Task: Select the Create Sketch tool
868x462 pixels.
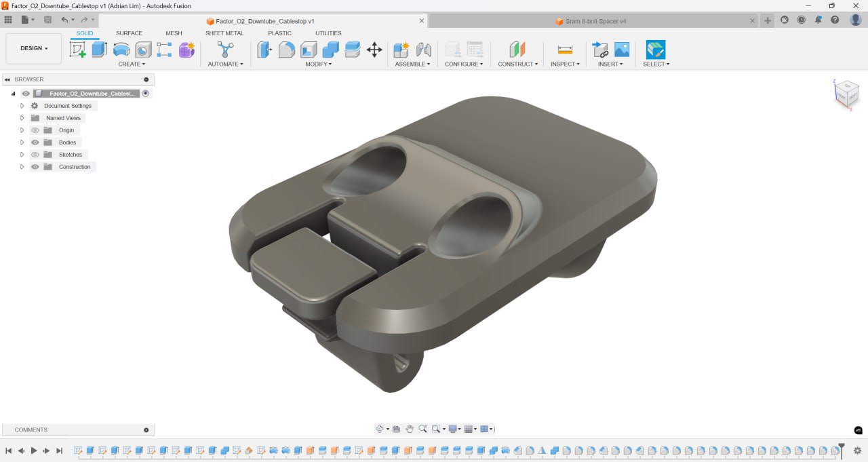Action: 78,50
